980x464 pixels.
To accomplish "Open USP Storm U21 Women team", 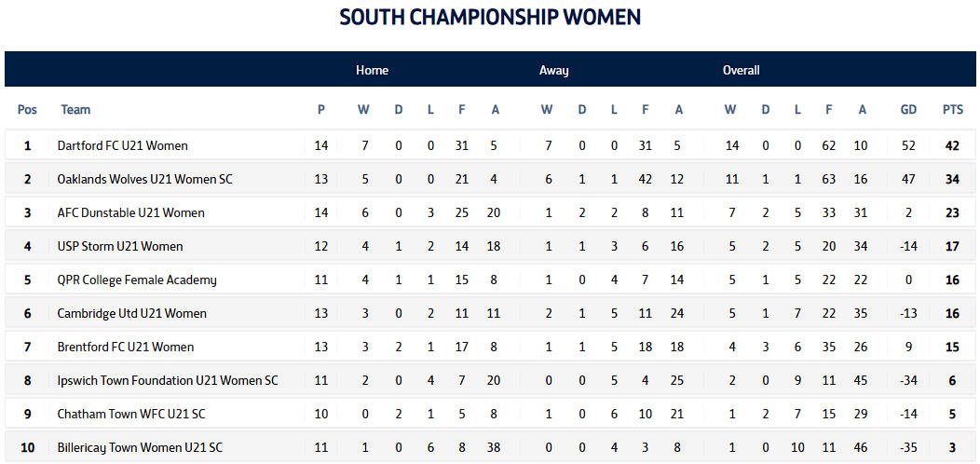I will (x=120, y=246).
